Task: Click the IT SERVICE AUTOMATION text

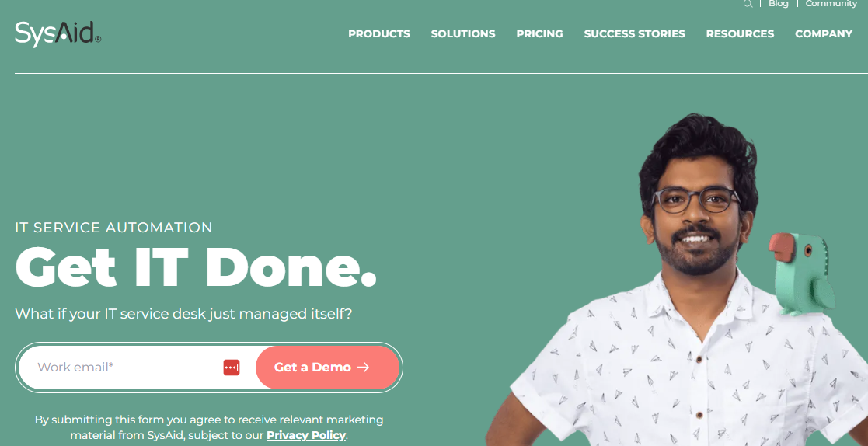Action: pyautogui.click(x=114, y=228)
